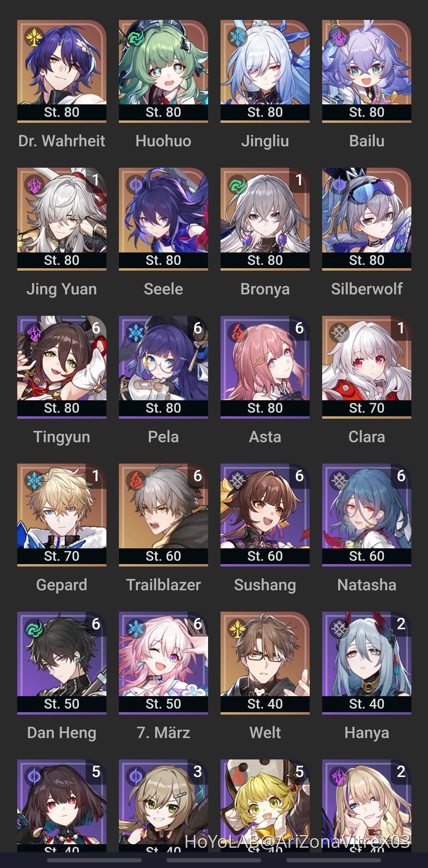Tap Welt's Imaginary element icon
This screenshot has height=868, width=428.
237,628
